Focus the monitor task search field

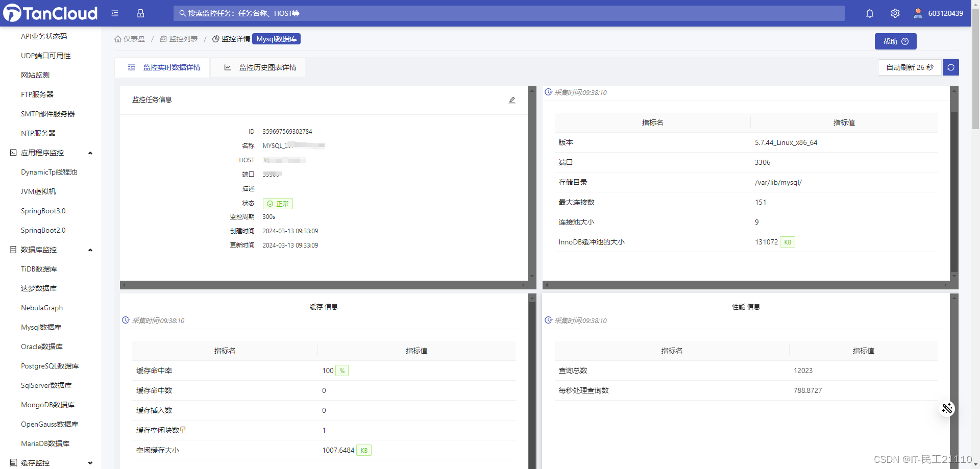[x=509, y=13]
